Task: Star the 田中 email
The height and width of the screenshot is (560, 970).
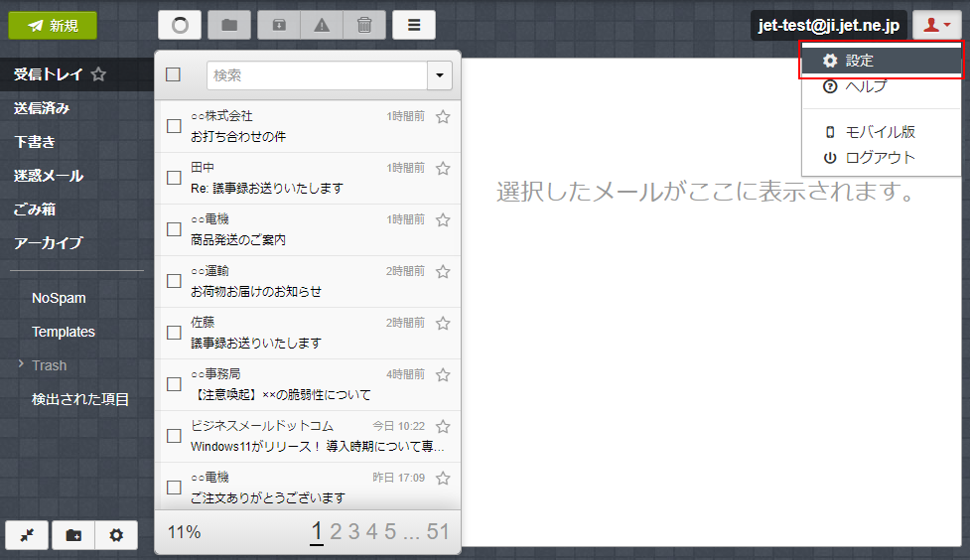Action: click(443, 168)
